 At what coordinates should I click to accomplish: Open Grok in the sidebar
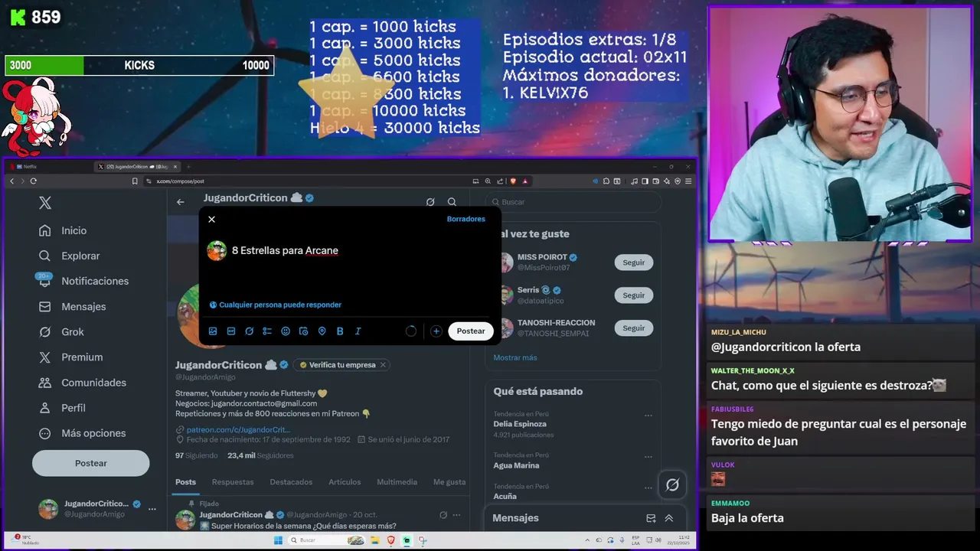coord(62,331)
